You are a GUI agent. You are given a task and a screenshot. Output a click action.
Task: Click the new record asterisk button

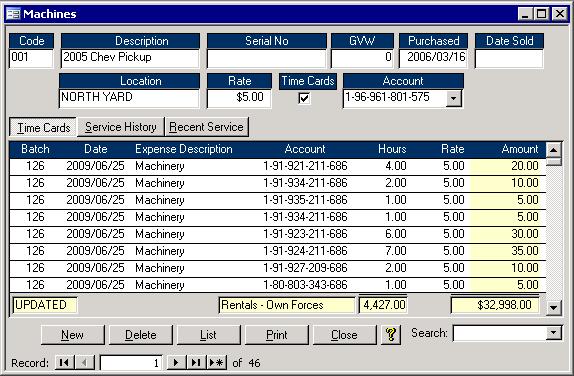pyautogui.click(x=217, y=363)
